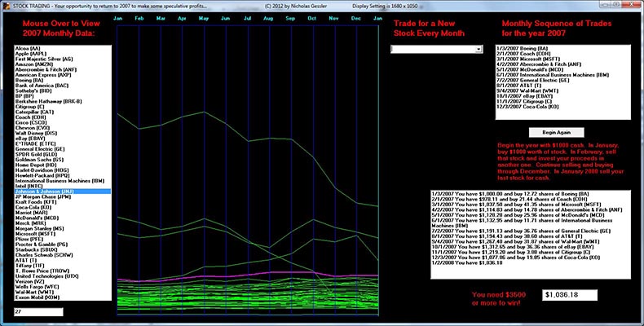Select Kraft Foods (KFT) in the stock list
644x326 pixels.
coord(63,202)
